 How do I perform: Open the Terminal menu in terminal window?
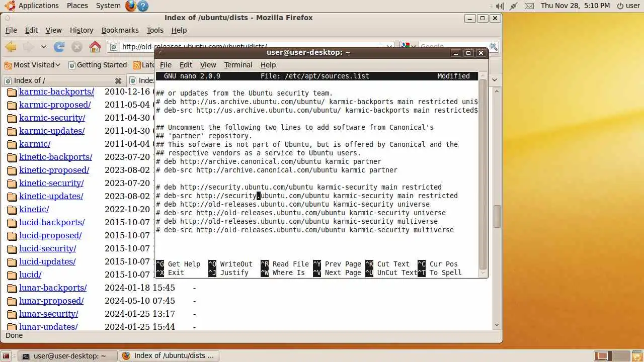(238, 65)
